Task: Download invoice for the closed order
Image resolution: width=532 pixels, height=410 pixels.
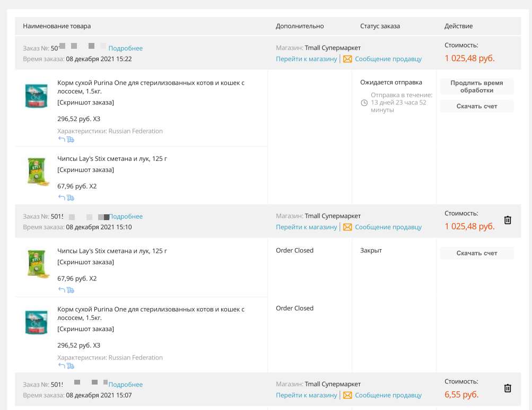Action: pyautogui.click(x=477, y=253)
